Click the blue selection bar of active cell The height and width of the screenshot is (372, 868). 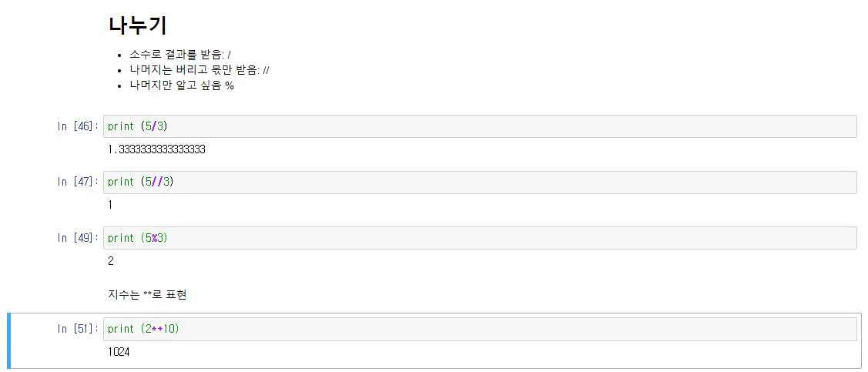pos(8,340)
